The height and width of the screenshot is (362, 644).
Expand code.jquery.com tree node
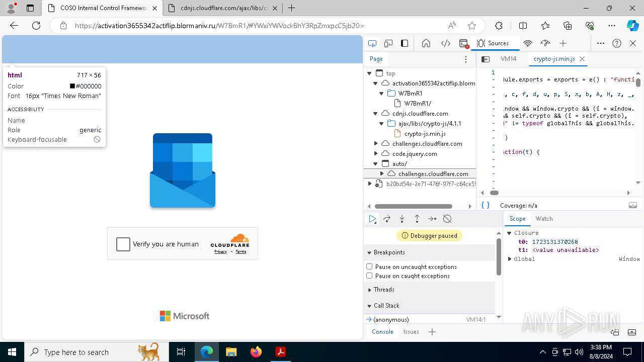click(x=376, y=154)
